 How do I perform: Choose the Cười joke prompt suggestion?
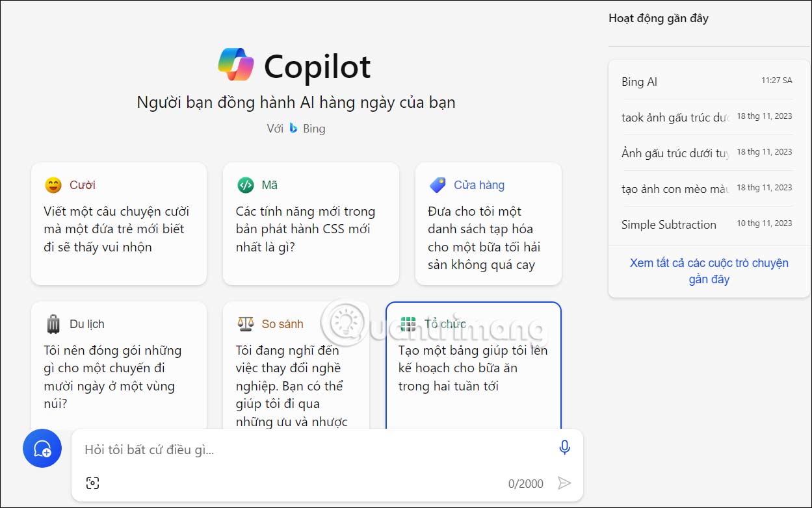118,224
